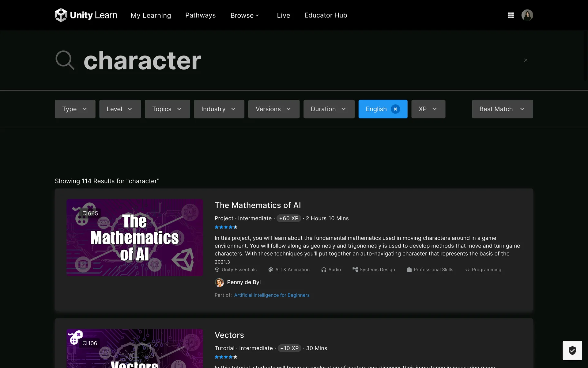Click The Mathematics of AI thumbnail
This screenshot has height=368, width=588.
pyautogui.click(x=135, y=237)
